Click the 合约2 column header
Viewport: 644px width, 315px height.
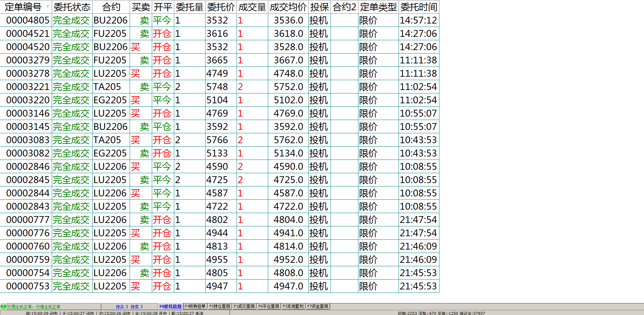pyautogui.click(x=344, y=7)
